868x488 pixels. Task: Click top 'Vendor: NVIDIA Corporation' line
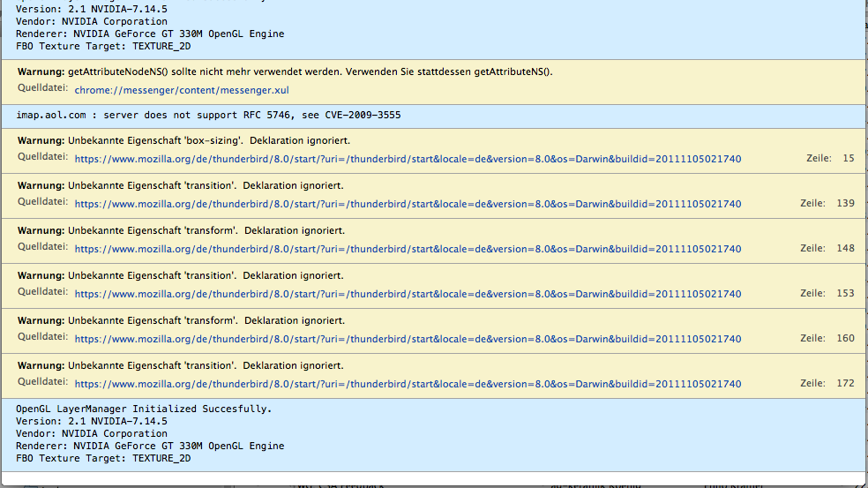pyautogui.click(x=92, y=21)
